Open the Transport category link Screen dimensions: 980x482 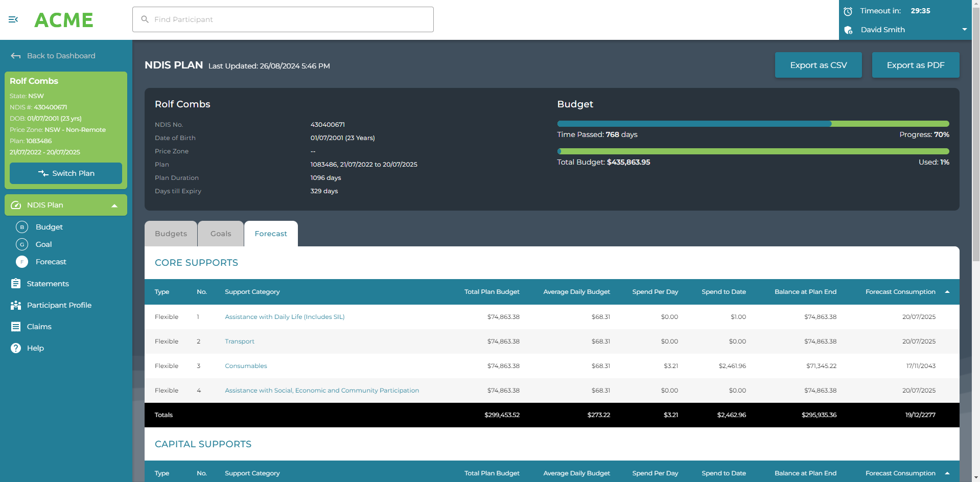click(x=240, y=341)
